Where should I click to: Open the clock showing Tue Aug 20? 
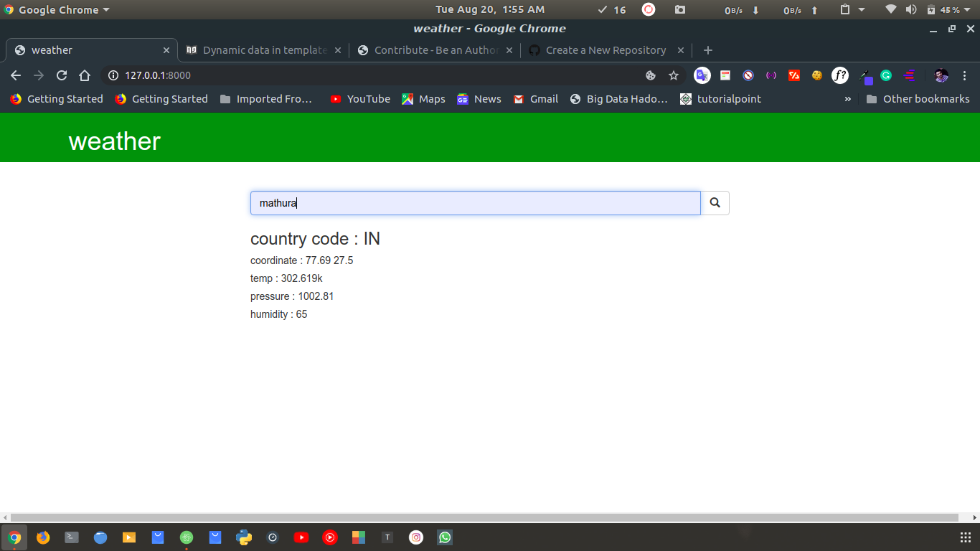pos(490,9)
